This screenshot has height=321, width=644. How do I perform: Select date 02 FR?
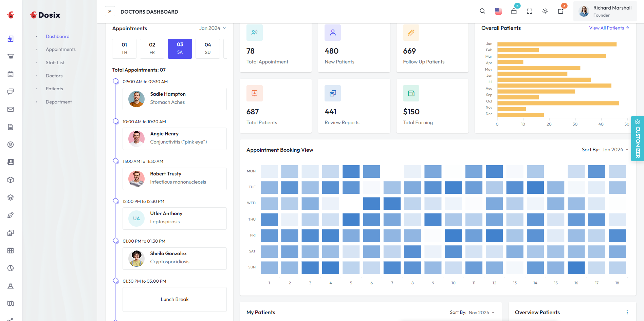(152, 49)
